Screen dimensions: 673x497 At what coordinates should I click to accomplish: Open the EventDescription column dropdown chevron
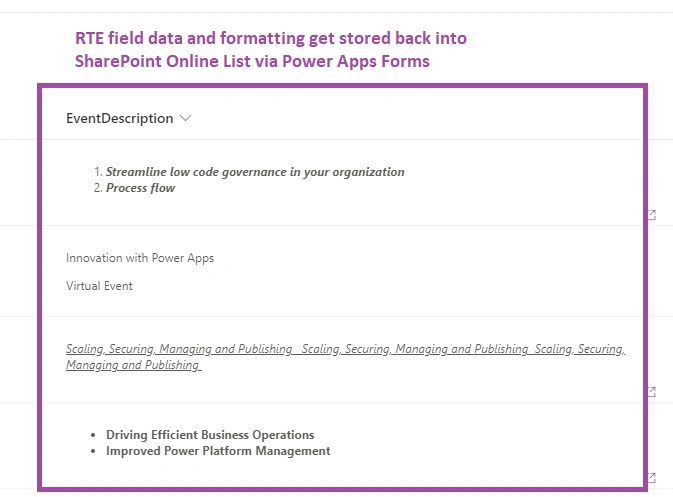click(185, 118)
